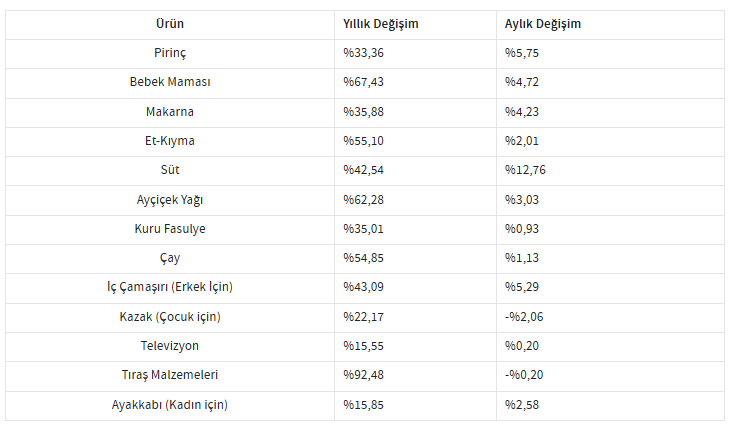Image resolution: width=732 pixels, height=424 pixels.
Task: Click the Çay product cell
Action: coord(170,258)
